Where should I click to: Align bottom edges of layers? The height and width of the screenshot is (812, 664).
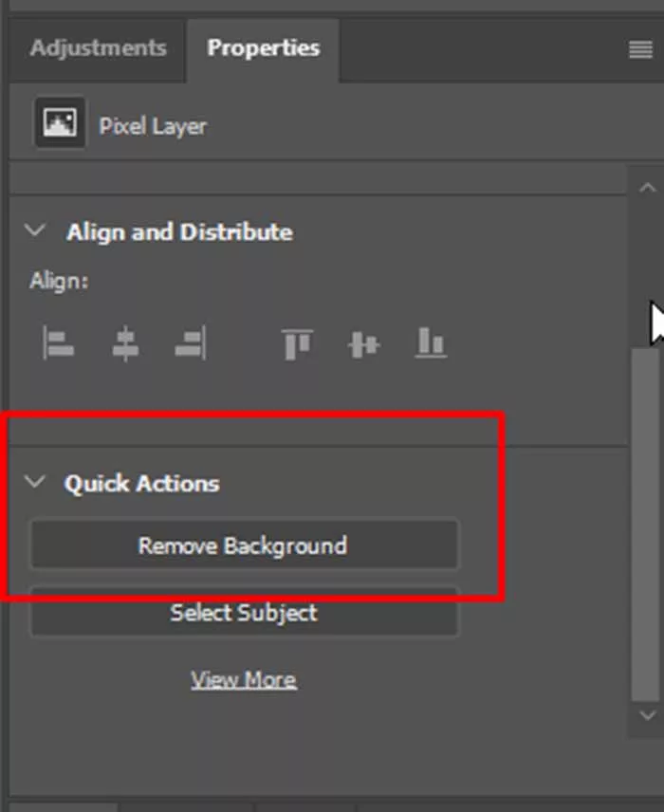(430, 343)
